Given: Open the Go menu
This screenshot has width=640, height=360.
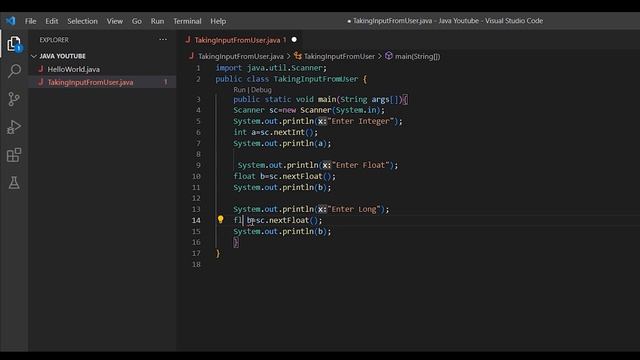Looking at the screenshot, I should tap(137, 21).
